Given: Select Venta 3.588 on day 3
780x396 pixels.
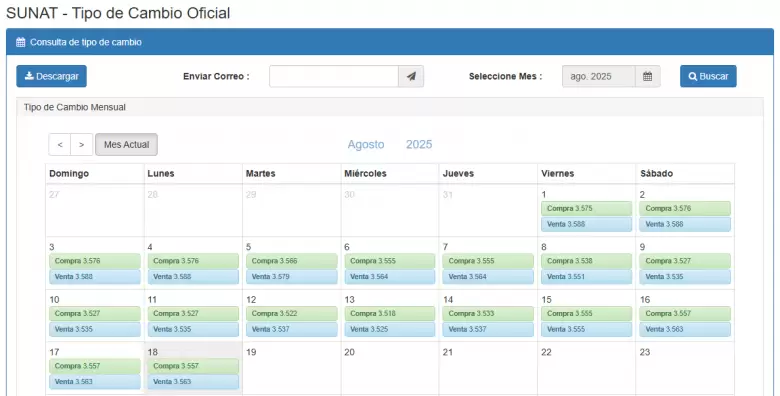Looking at the screenshot, I should [x=95, y=277].
